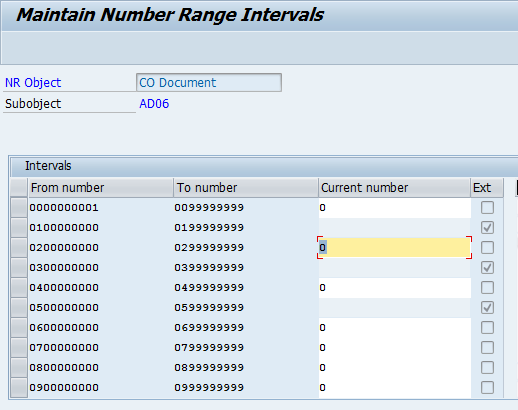Viewport: 518px width, 410px height.
Task: Click the NR Object field showing CO Document
Action: coord(209,82)
